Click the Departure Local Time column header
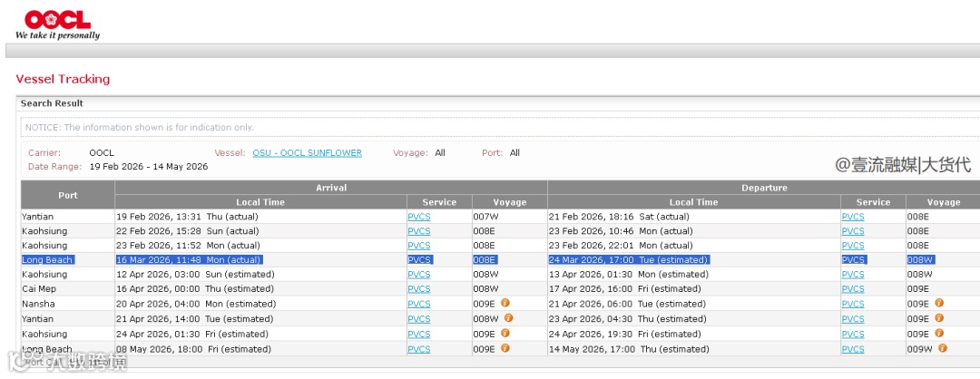The height and width of the screenshot is (379, 980). point(694,201)
